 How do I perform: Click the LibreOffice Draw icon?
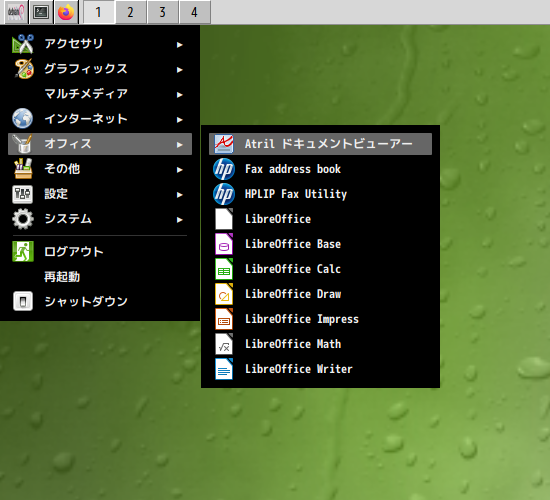pos(224,294)
